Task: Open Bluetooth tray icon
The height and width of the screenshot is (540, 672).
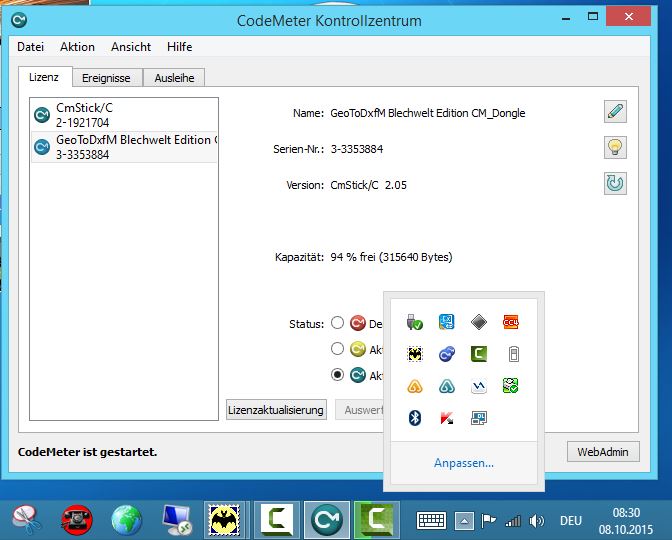Action: tap(415, 418)
